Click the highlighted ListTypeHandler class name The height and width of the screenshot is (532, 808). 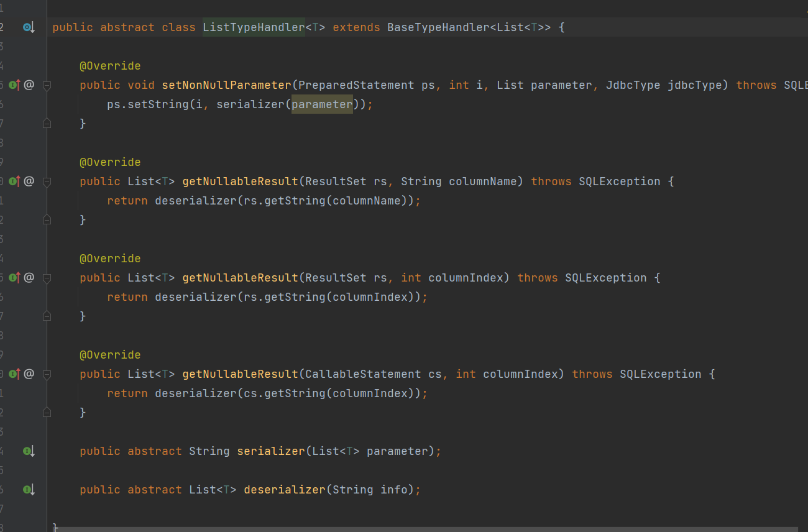[x=253, y=27]
